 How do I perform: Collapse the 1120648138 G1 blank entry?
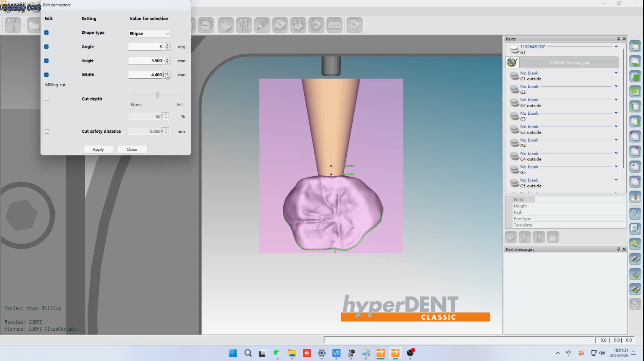(616, 46)
